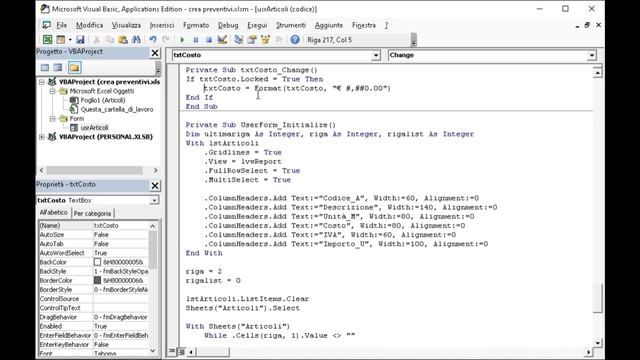
Task: Toggle Folders view in Project panel
Action: tap(74, 67)
